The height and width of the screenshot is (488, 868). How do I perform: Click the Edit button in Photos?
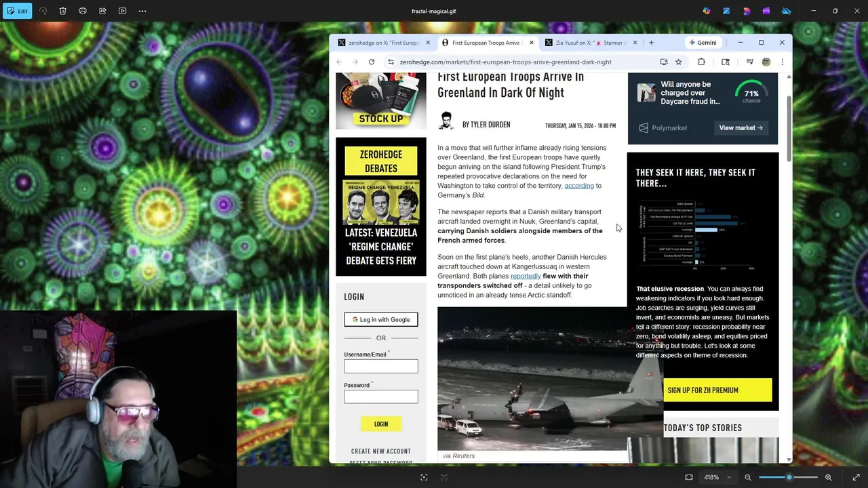(16, 11)
